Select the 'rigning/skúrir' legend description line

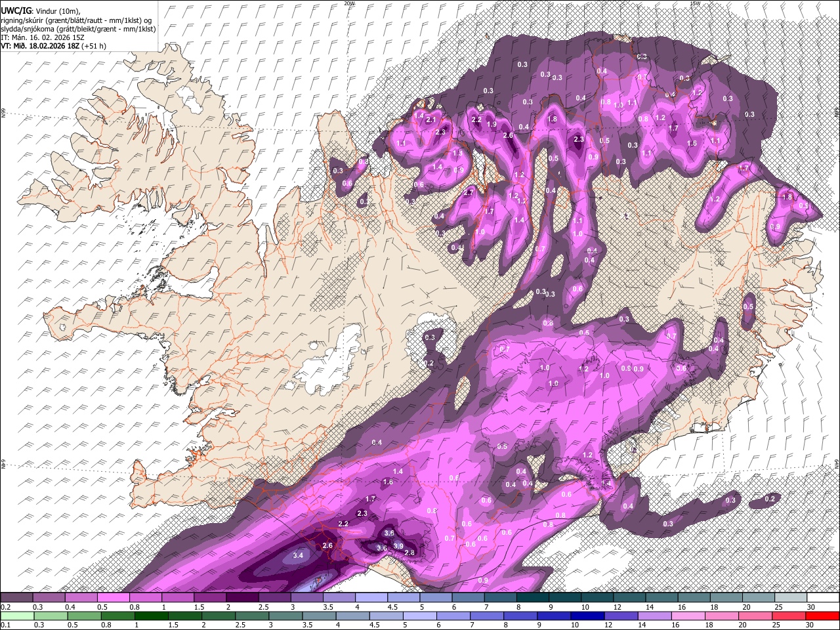(76, 20)
